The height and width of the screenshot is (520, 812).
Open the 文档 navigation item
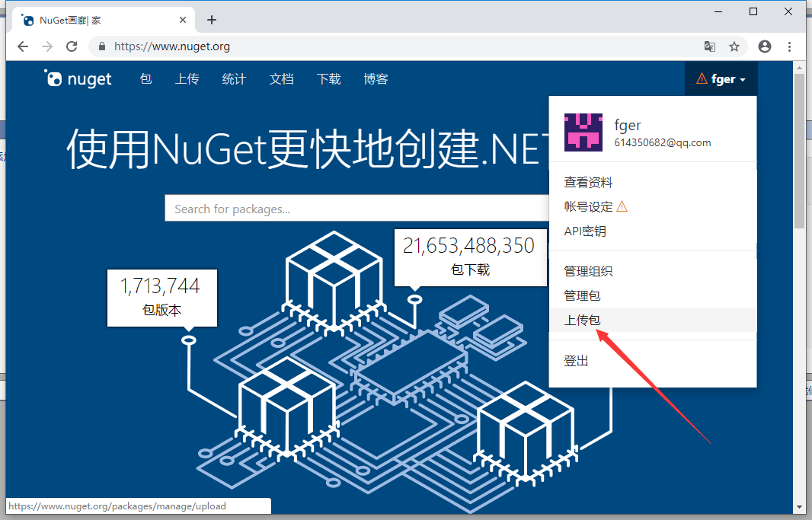click(x=282, y=78)
